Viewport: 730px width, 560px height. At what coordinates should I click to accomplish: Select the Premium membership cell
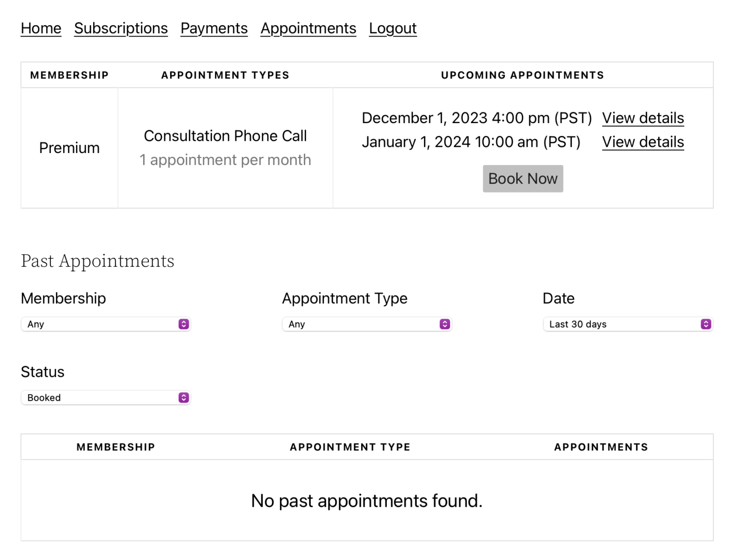pos(69,147)
